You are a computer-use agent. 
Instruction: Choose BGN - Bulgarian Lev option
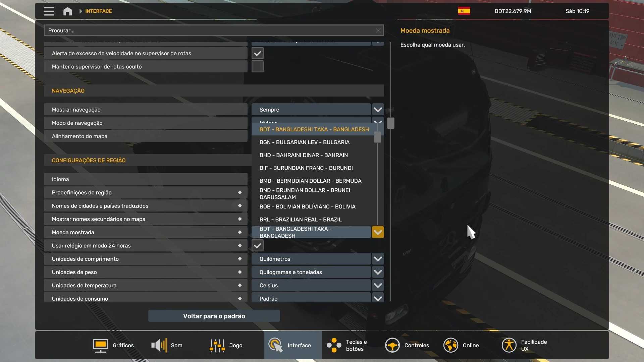tap(304, 142)
